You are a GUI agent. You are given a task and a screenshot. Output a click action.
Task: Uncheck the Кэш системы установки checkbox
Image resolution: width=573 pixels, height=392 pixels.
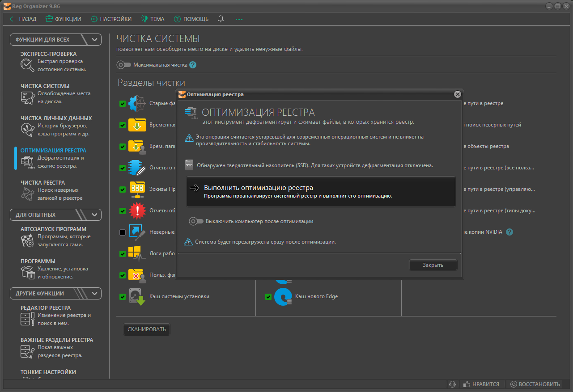[123, 297]
